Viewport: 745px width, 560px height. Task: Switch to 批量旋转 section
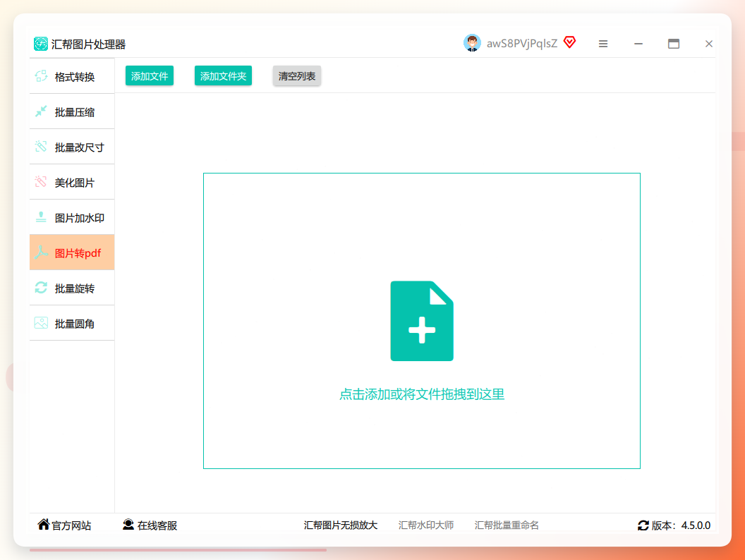click(72, 288)
